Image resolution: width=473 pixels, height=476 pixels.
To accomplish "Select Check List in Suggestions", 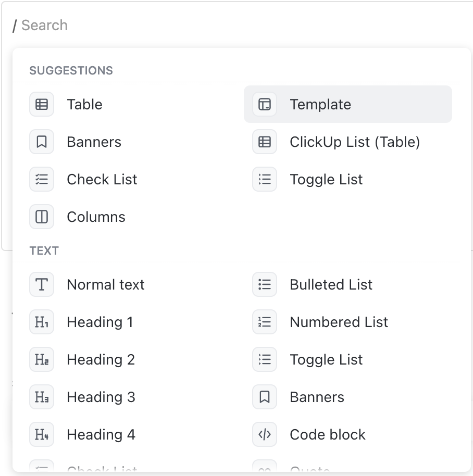I will [102, 179].
